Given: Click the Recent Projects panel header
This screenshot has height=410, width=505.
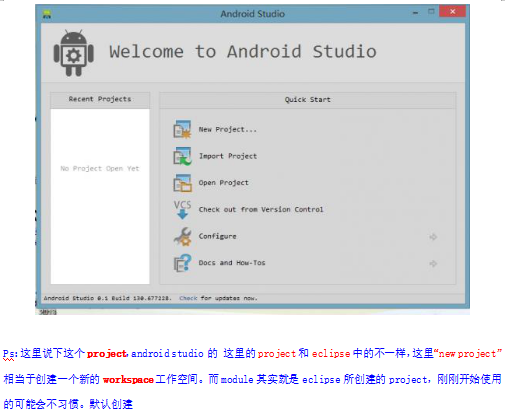Looking at the screenshot, I should tap(100, 99).
